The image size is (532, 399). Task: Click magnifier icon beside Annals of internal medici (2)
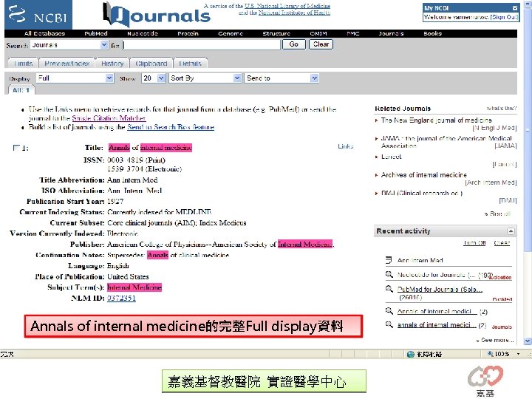pos(389,311)
